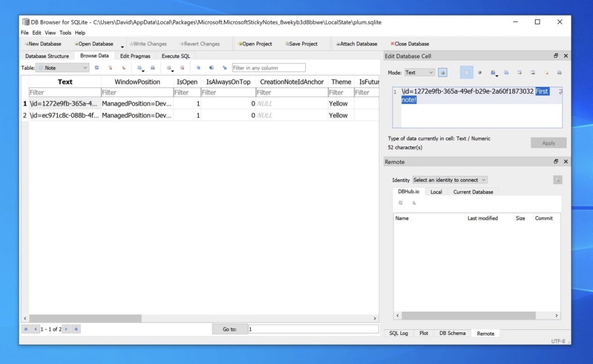593x364 pixels.
Task: Jump to last record with navigation arrow
Action: (x=76, y=329)
